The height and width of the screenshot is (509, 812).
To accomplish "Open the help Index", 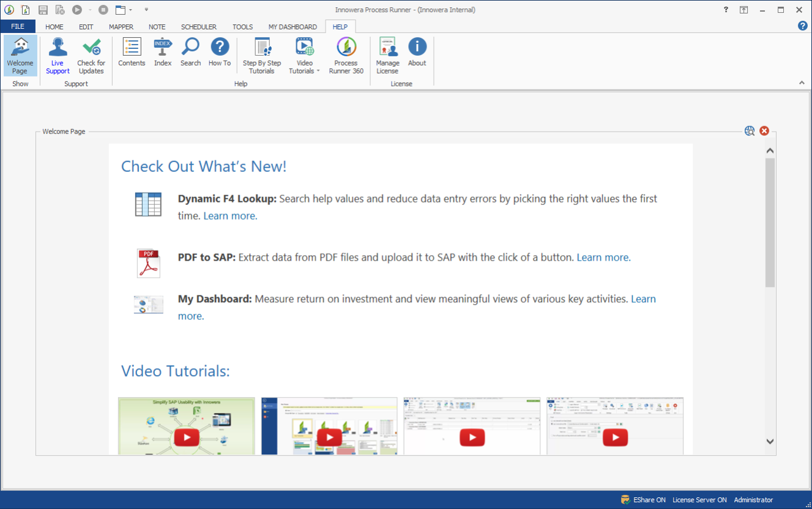I will [163, 53].
